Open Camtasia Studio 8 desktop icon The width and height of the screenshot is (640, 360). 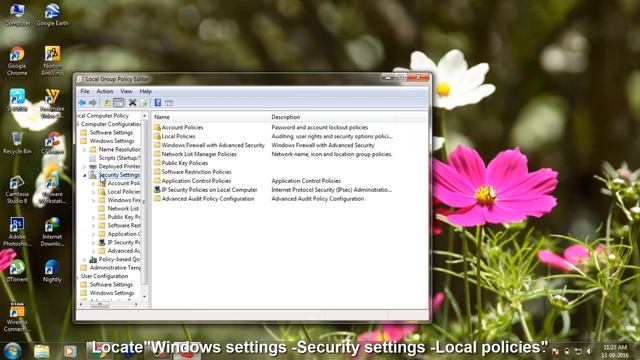click(x=17, y=190)
